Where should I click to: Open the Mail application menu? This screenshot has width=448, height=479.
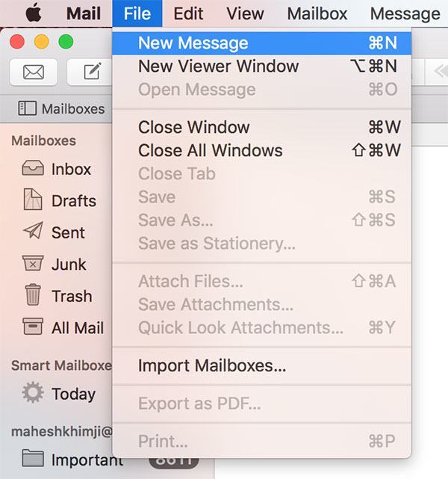[x=84, y=13]
